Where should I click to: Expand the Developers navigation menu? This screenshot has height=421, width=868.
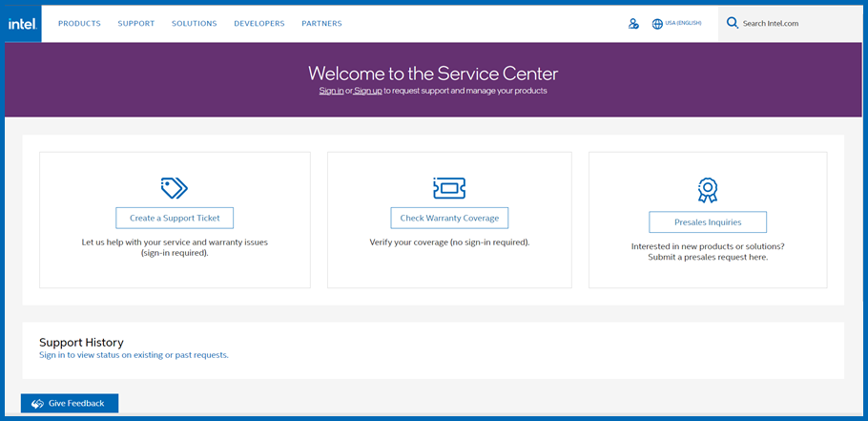[258, 24]
